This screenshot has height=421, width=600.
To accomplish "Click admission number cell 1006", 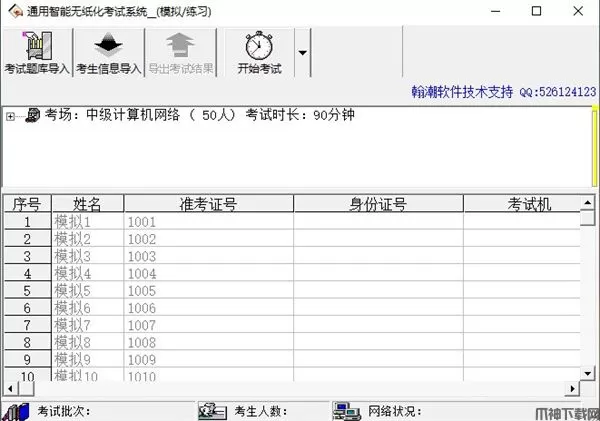I will (x=209, y=308).
